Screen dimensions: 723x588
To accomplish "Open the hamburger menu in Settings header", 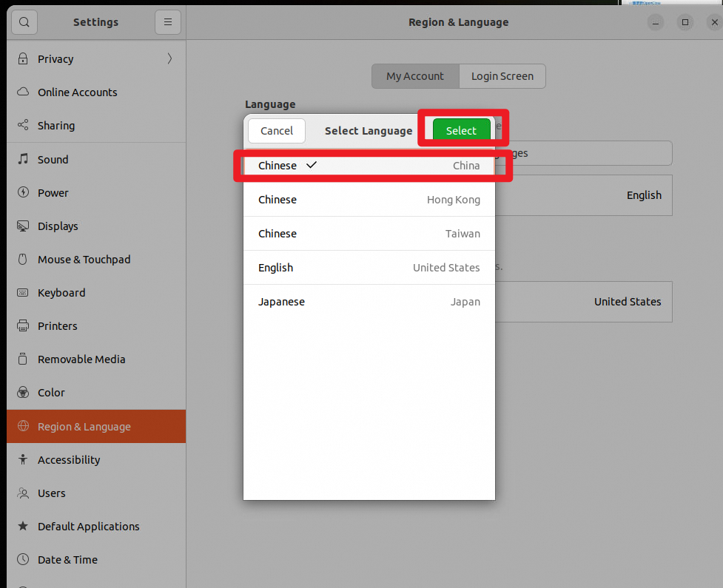I will pyautogui.click(x=168, y=22).
